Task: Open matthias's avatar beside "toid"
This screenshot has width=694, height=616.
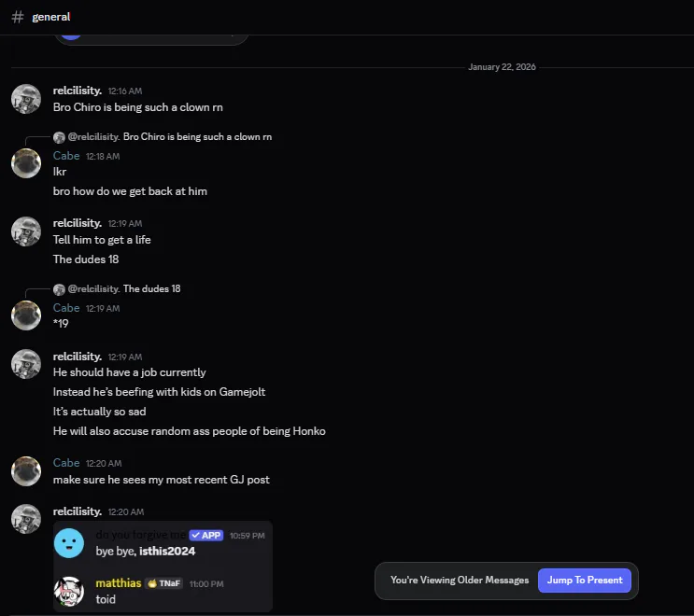Action: (69, 592)
